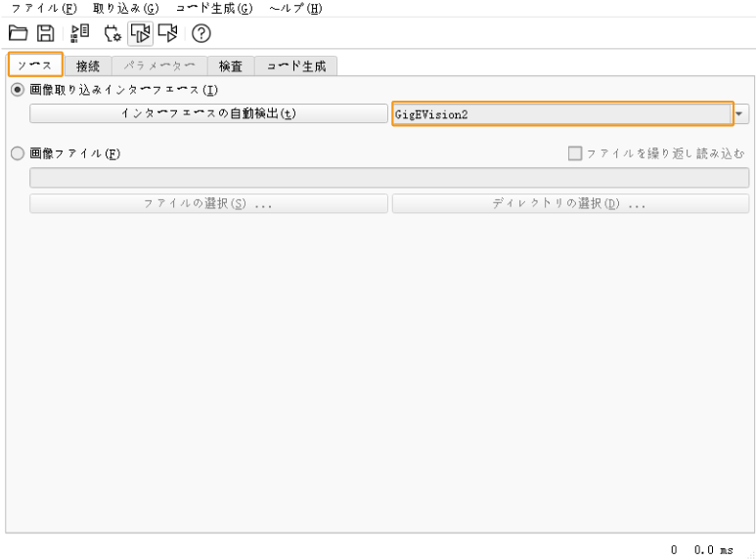Screen dimensions: 756x560
Task: Click the image file path field
Action: point(389,178)
